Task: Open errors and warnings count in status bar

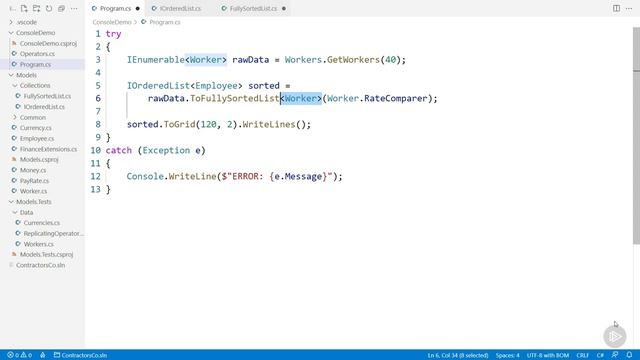Action: point(20,355)
